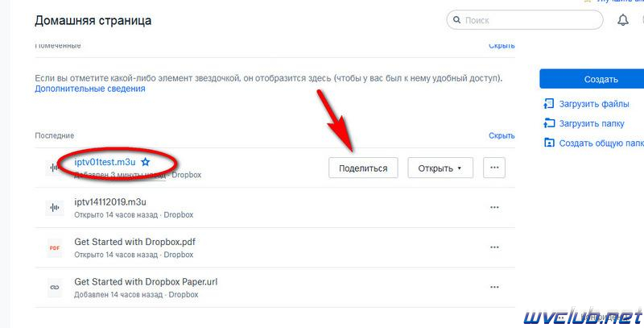The image size is (644, 328).
Task: Open more options for iptv01test.m3u
Action: point(494,168)
